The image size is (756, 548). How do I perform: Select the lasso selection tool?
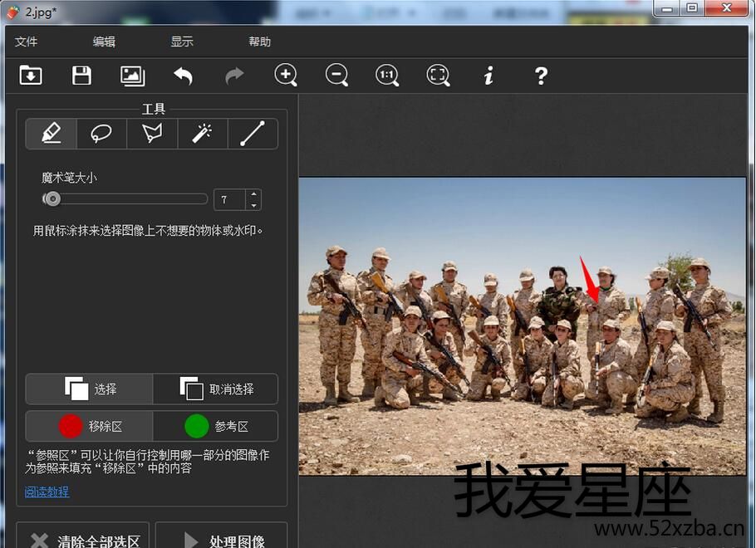(x=101, y=133)
